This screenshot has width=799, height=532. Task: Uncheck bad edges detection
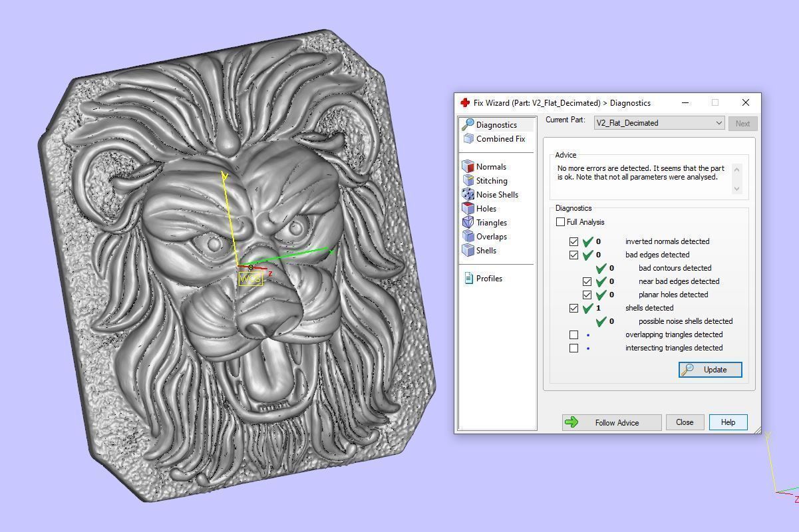tap(573, 255)
